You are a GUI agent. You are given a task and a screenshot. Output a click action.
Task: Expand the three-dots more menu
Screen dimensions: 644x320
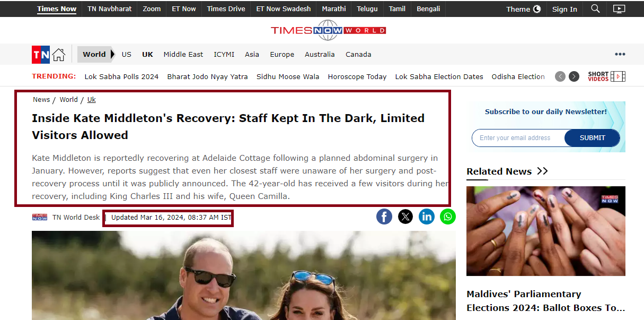620,54
